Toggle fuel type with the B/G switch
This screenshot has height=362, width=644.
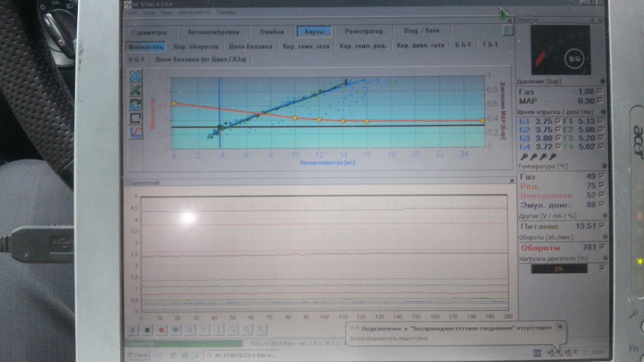point(575,59)
